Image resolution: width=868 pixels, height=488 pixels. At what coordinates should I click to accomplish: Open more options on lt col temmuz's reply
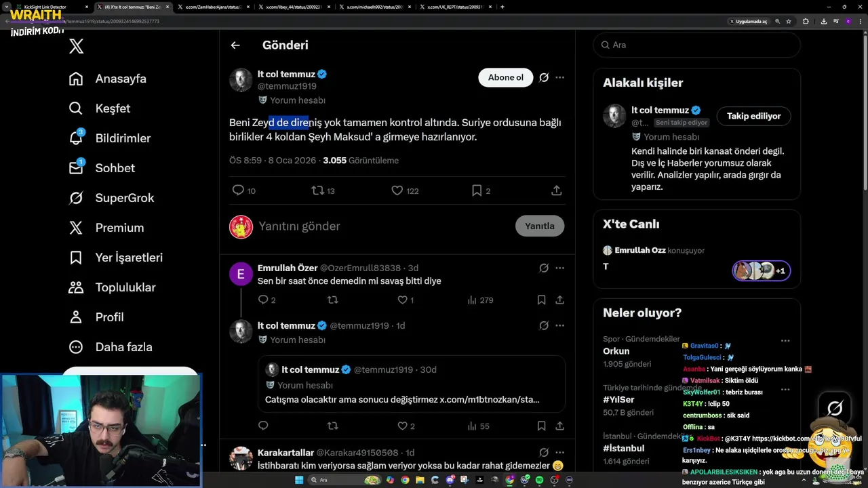(x=559, y=325)
